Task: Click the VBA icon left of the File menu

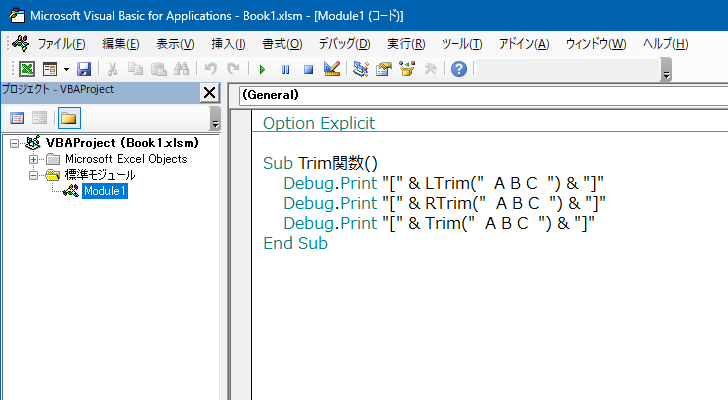Action: (21, 44)
